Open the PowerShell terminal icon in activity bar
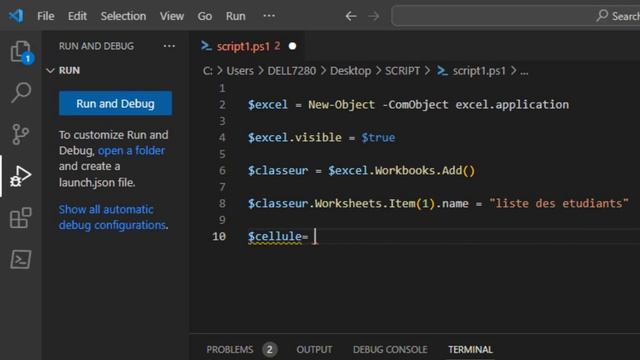 (x=20, y=259)
